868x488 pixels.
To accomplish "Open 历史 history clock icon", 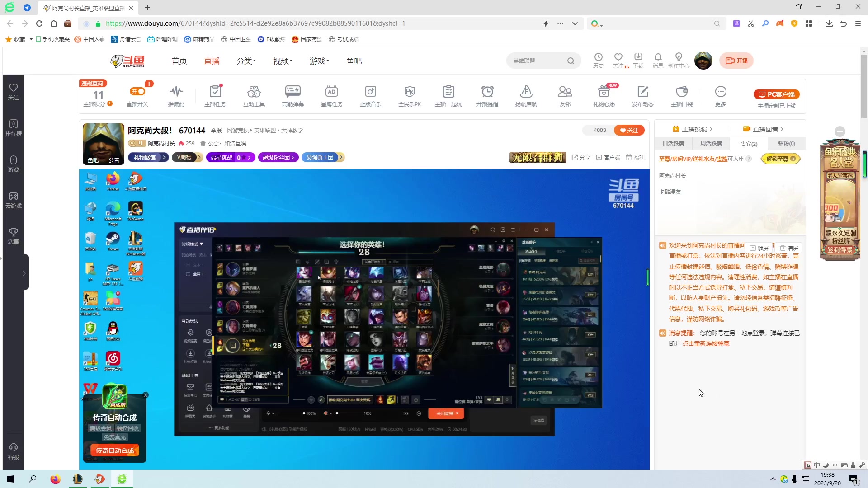I will 598,57.
